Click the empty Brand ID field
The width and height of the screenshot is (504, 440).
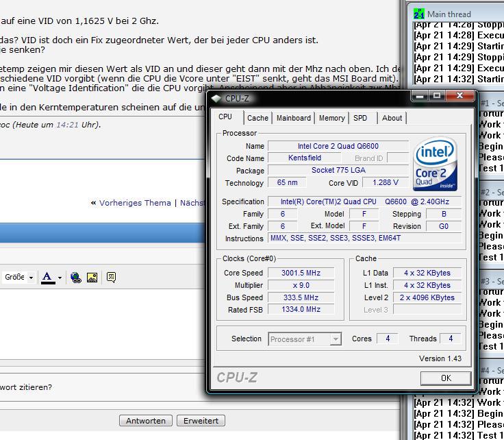point(398,158)
